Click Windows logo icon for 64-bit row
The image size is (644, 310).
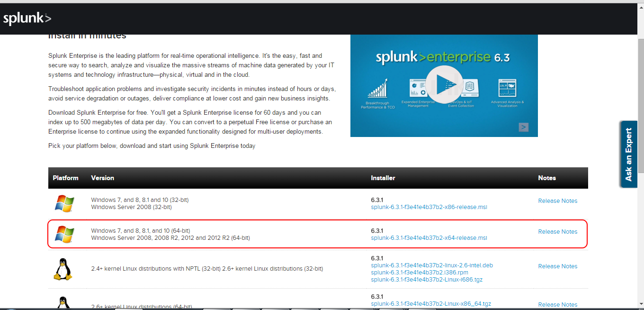click(64, 234)
